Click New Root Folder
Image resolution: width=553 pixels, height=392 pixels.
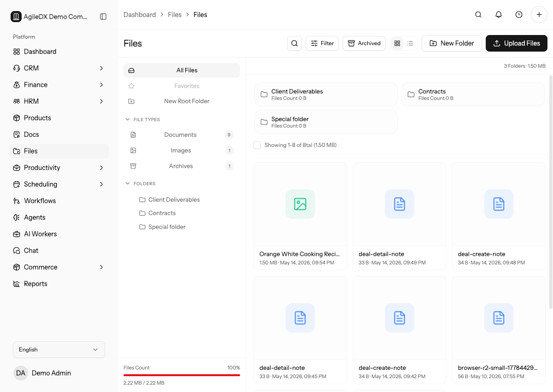point(182,101)
